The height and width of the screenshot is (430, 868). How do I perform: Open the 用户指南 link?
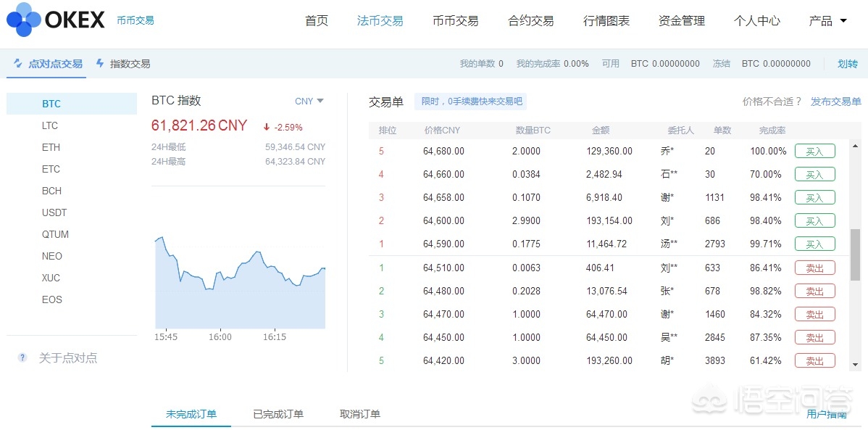click(x=826, y=414)
